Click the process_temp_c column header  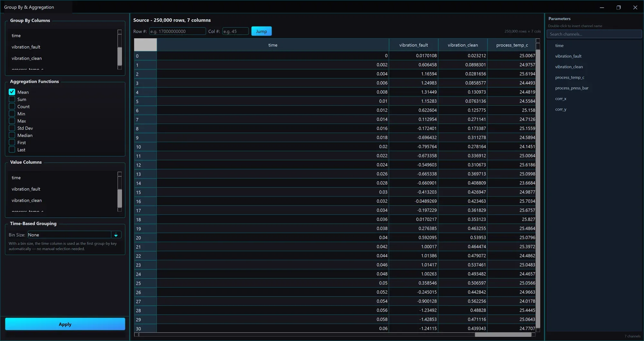[512, 45]
